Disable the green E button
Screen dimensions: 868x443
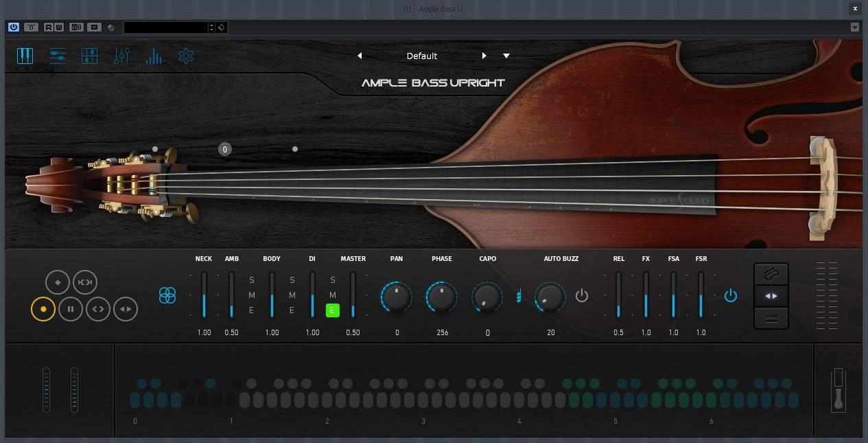333,310
